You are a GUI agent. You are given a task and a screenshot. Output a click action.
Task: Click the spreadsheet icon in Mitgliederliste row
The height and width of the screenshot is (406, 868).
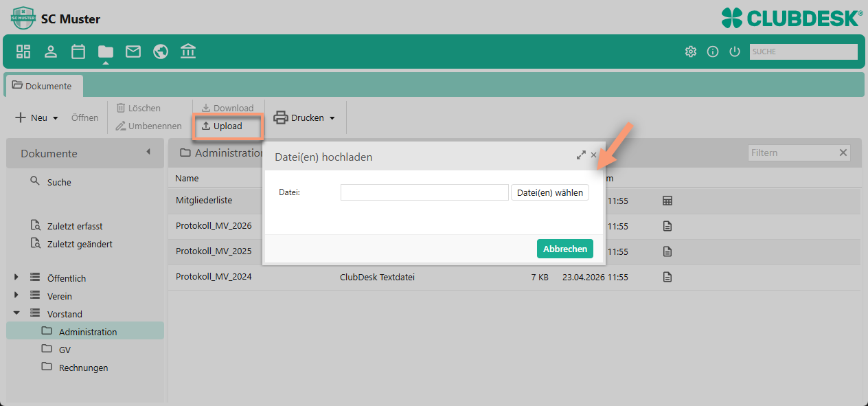point(667,201)
